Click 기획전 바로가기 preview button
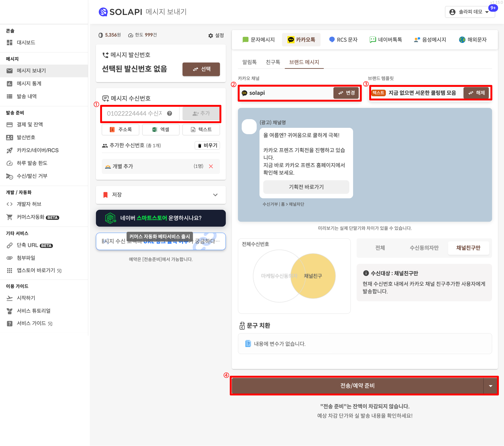The width and height of the screenshot is (504, 446). (306, 187)
